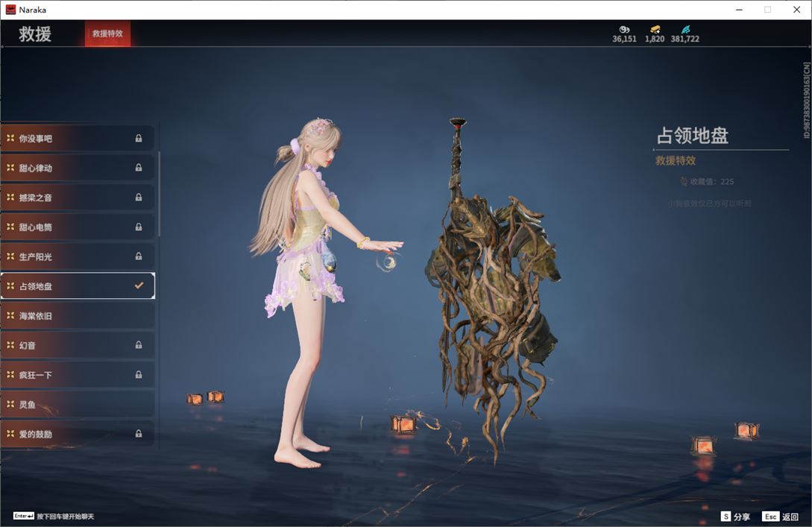Click the Naraka app icon in title bar
The width and height of the screenshot is (812, 527).
pos(10,10)
